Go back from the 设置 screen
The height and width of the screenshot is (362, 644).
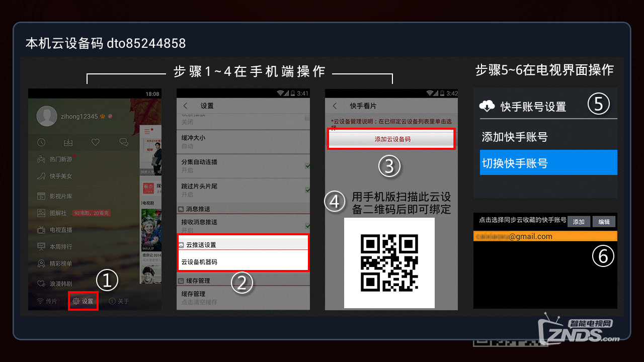(x=185, y=106)
